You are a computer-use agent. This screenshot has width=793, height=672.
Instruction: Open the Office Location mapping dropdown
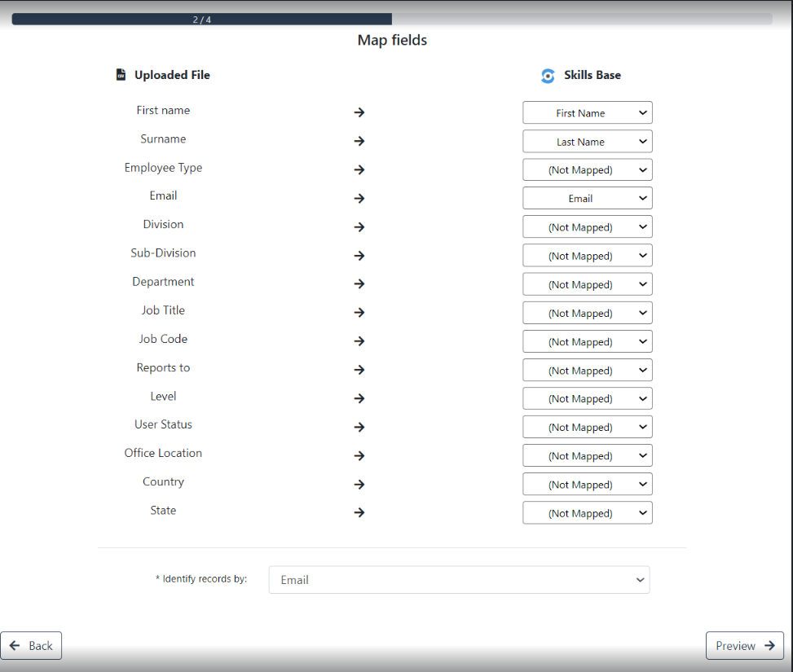click(587, 456)
